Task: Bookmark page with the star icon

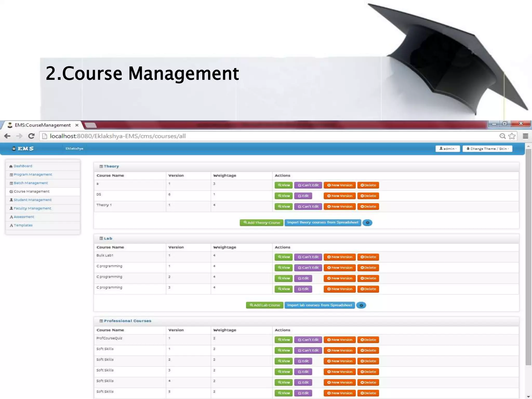Action: point(512,136)
